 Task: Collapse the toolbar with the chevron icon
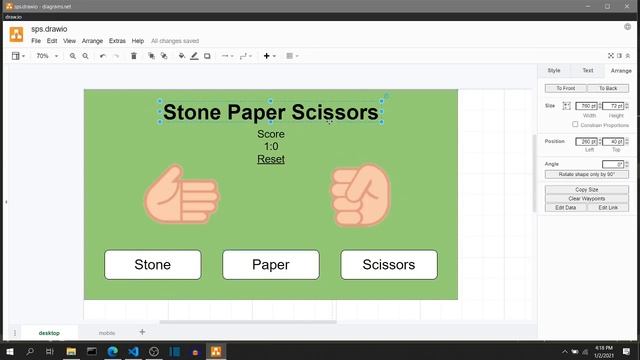[x=628, y=56]
